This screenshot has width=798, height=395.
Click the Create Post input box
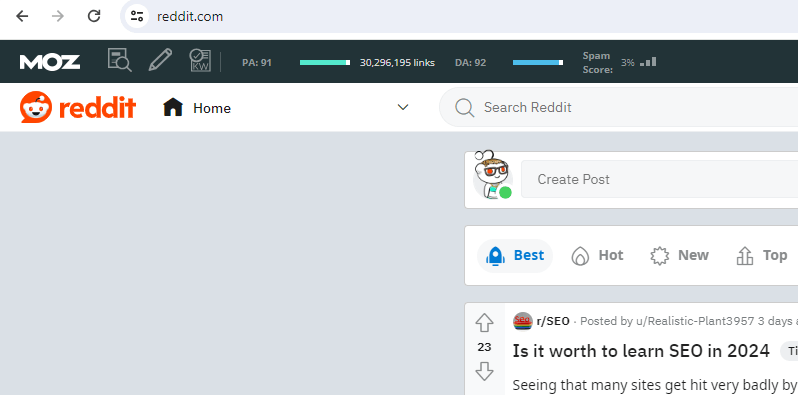[660, 179]
